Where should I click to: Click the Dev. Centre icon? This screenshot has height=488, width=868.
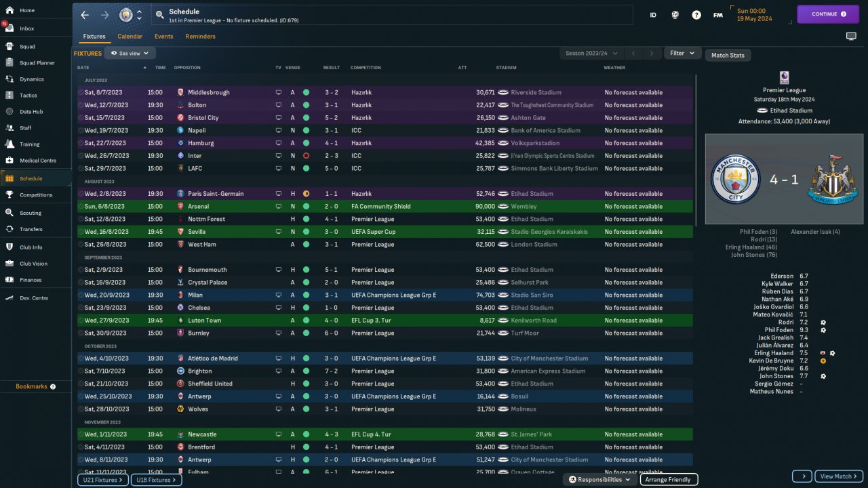[9, 298]
